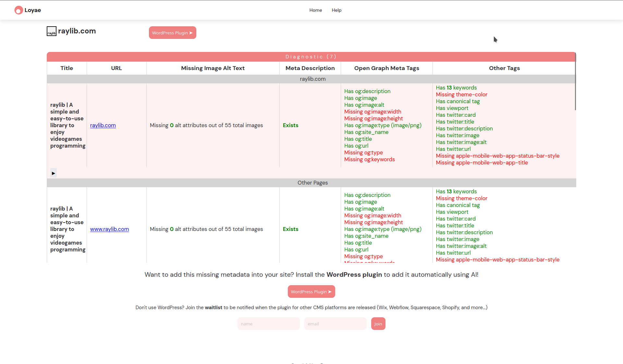Click the email input field
Viewport: 623px width, 364px height.
coord(336,324)
